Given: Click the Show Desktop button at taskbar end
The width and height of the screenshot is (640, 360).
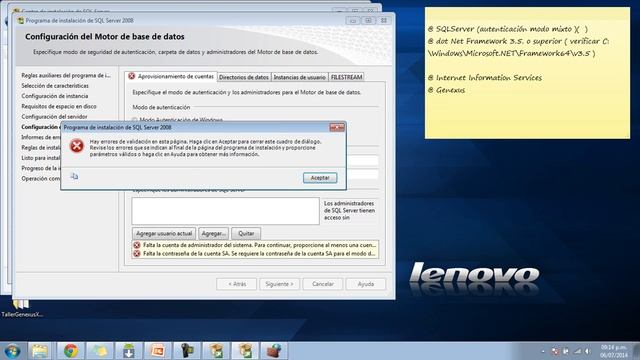Looking at the screenshot, I should pos(637,351).
